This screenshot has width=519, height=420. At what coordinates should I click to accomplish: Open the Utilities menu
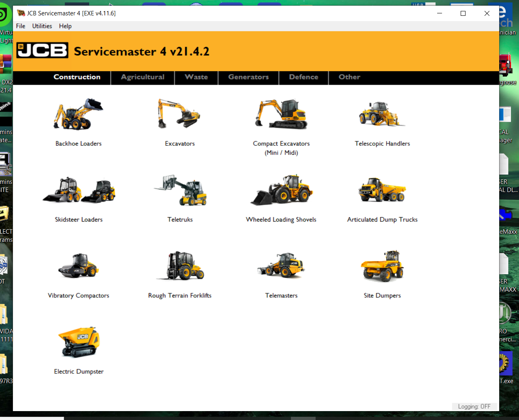pos(42,26)
